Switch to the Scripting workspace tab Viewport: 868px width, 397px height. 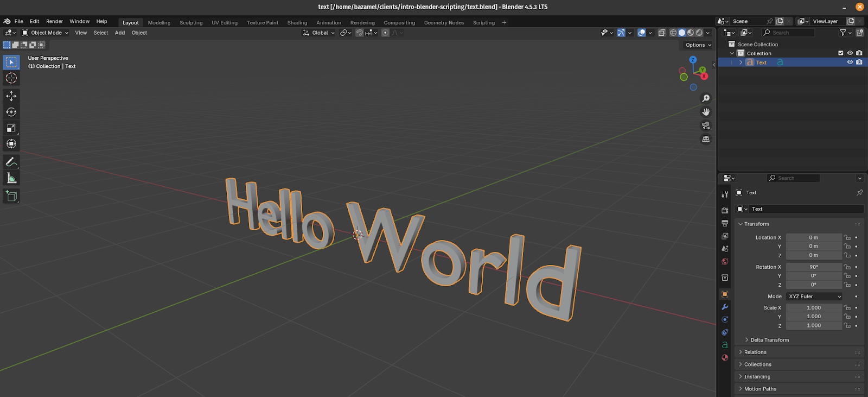[x=483, y=23]
